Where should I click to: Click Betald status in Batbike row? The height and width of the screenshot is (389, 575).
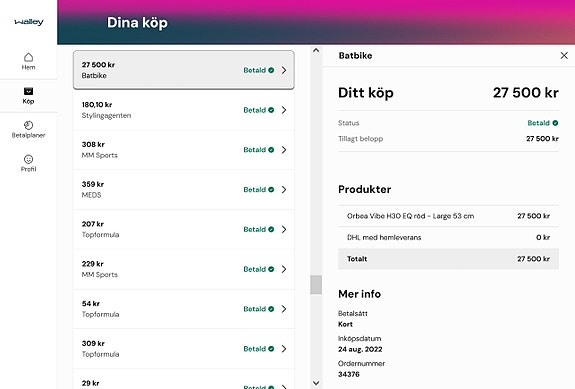coord(259,70)
